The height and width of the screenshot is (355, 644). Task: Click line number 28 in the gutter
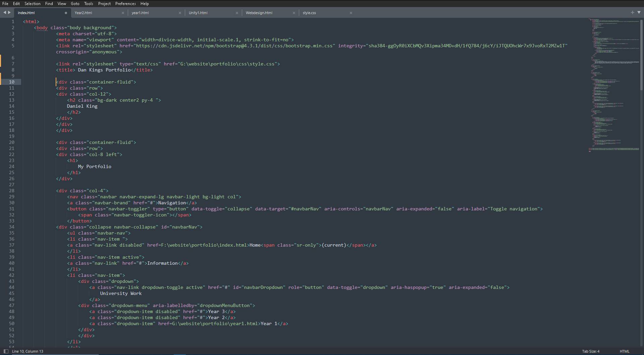tap(12, 191)
